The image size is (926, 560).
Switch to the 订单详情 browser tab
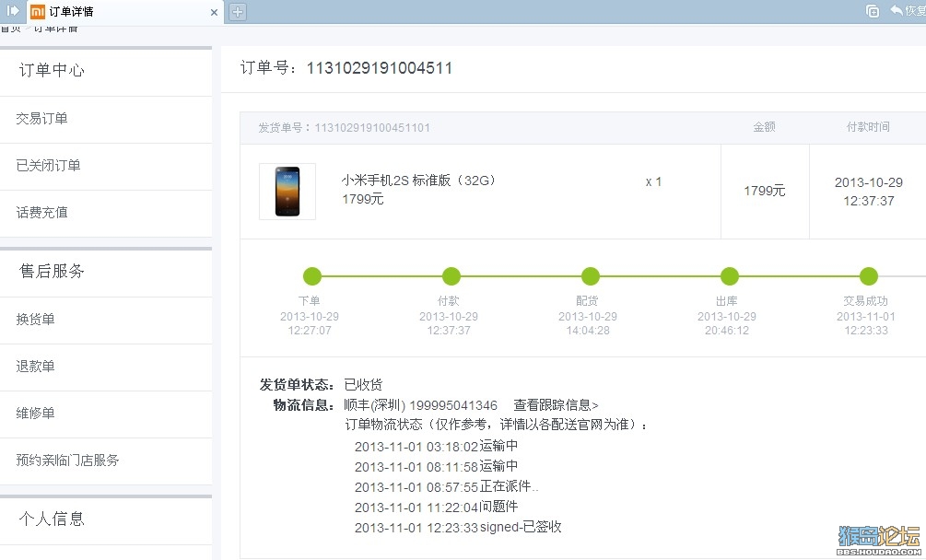coord(125,12)
